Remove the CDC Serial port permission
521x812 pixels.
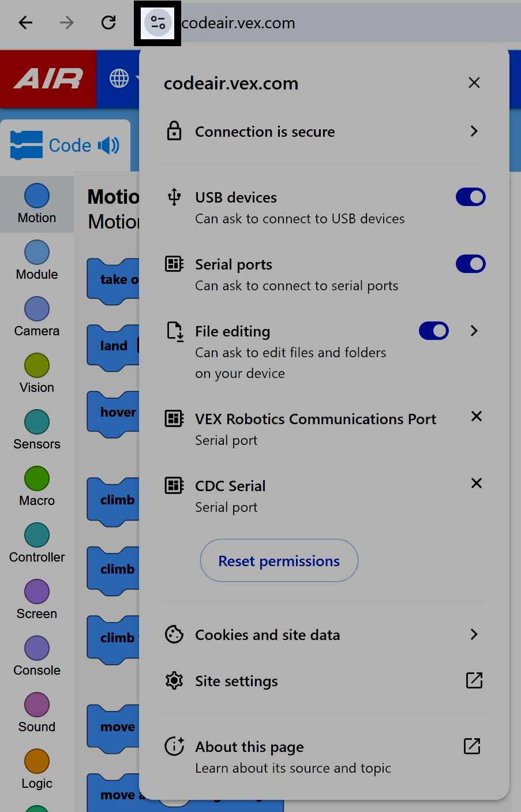tap(476, 483)
